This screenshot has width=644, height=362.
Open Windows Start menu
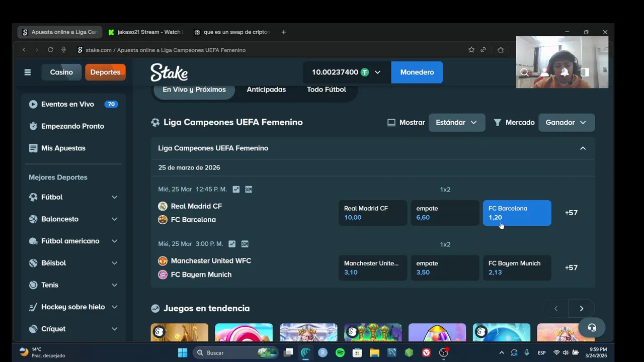coord(183,353)
